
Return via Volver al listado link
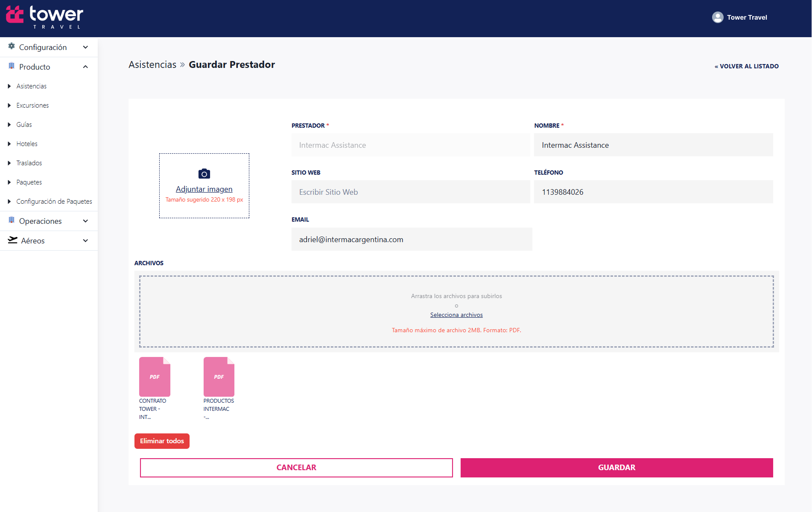click(747, 66)
